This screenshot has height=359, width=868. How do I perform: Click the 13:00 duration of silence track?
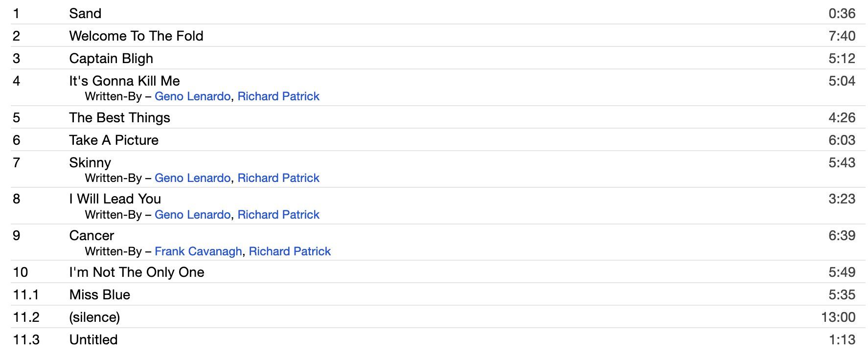[838, 317]
